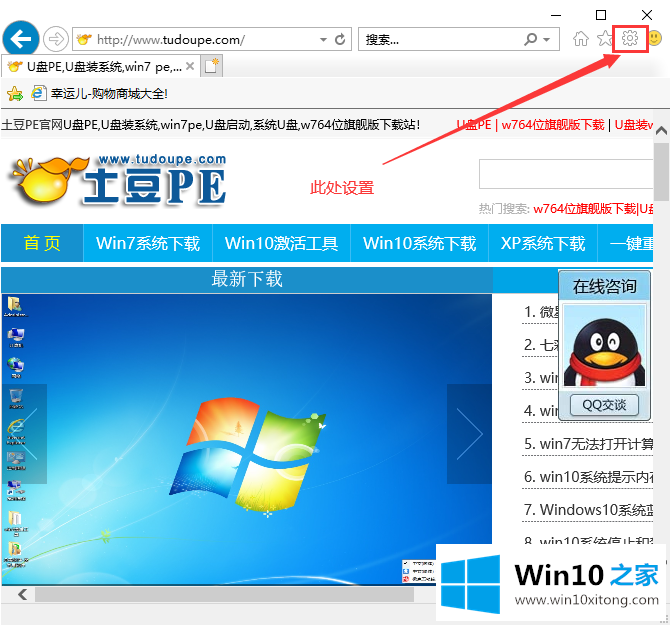Screen dimensions: 671x626
Task: Click the QQ交谈 button
Action: pyautogui.click(x=604, y=405)
